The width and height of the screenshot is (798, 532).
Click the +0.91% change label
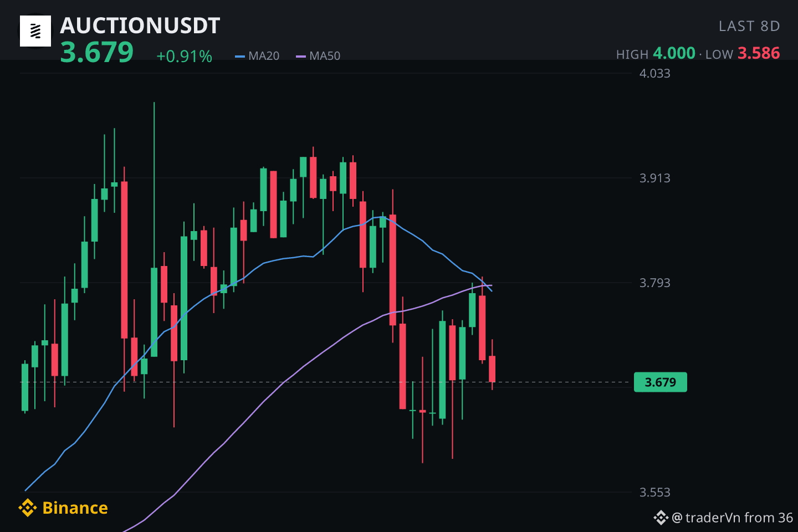tap(184, 57)
